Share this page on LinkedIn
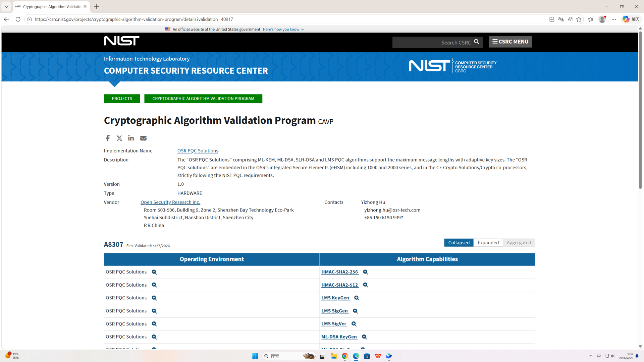This screenshot has height=362, width=644. tap(131, 138)
